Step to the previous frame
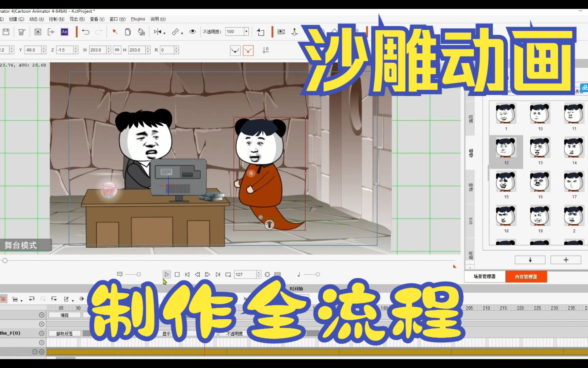This screenshot has height=368, width=588. pyautogui.click(x=197, y=274)
